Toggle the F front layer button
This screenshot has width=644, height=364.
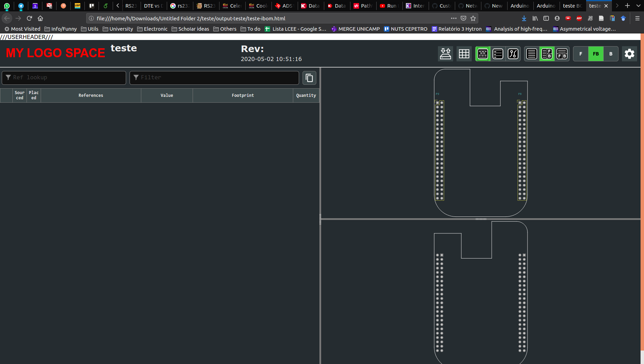click(x=581, y=54)
